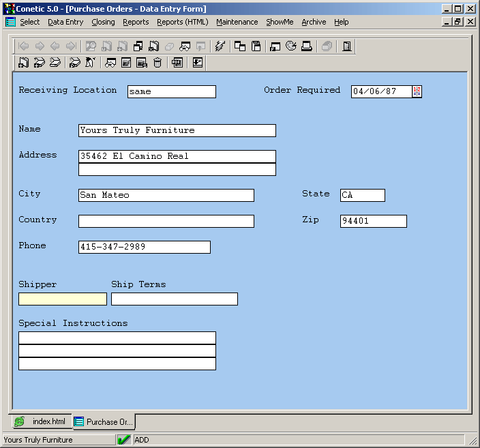Select the Name field containing Yours Truly Furniture
This screenshot has width=480, height=448.
(177, 131)
